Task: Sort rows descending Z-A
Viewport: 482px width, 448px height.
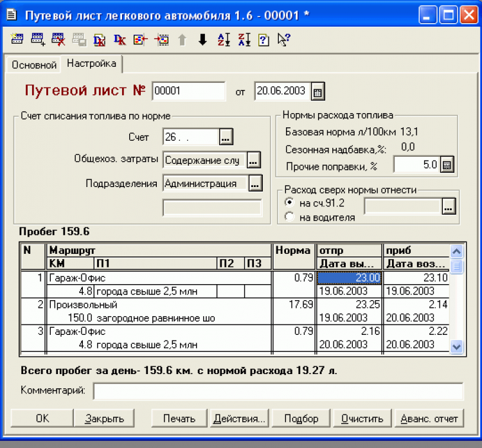Action: [244, 40]
